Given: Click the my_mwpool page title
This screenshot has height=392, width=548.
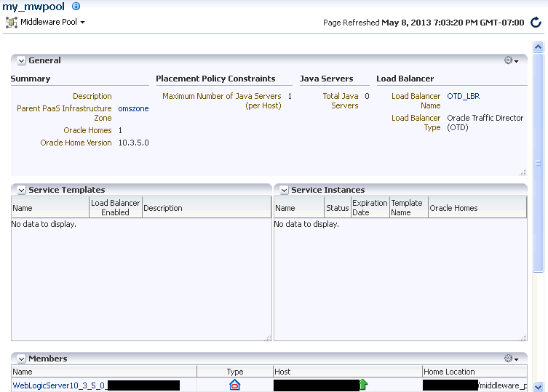Looking at the screenshot, I should pyautogui.click(x=33, y=7).
